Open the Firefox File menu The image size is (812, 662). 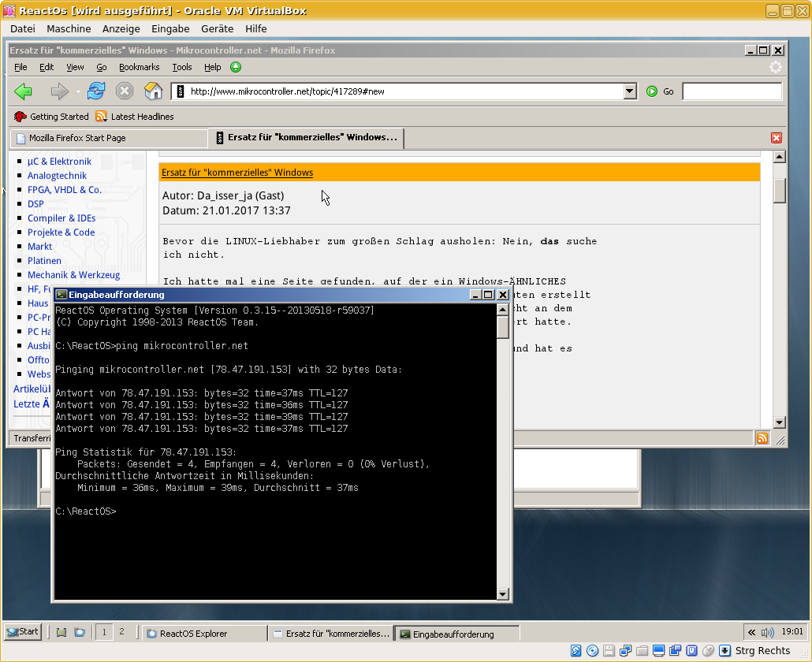coord(20,67)
